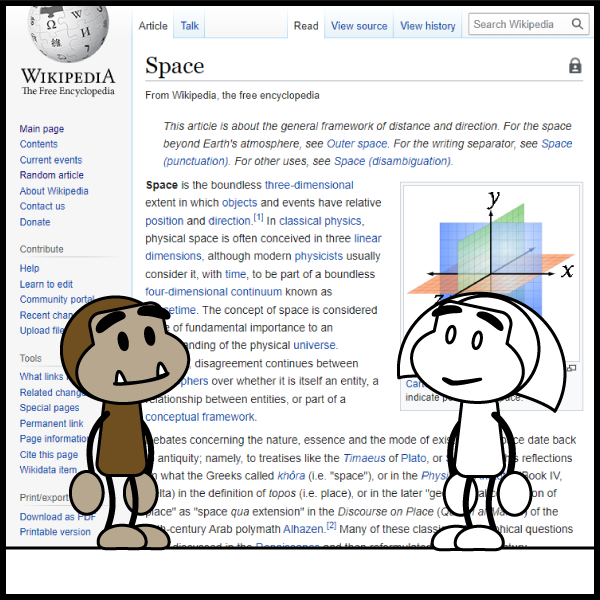Open Cite this page link
The width and height of the screenshot is (600, 600).
[49, 455]
